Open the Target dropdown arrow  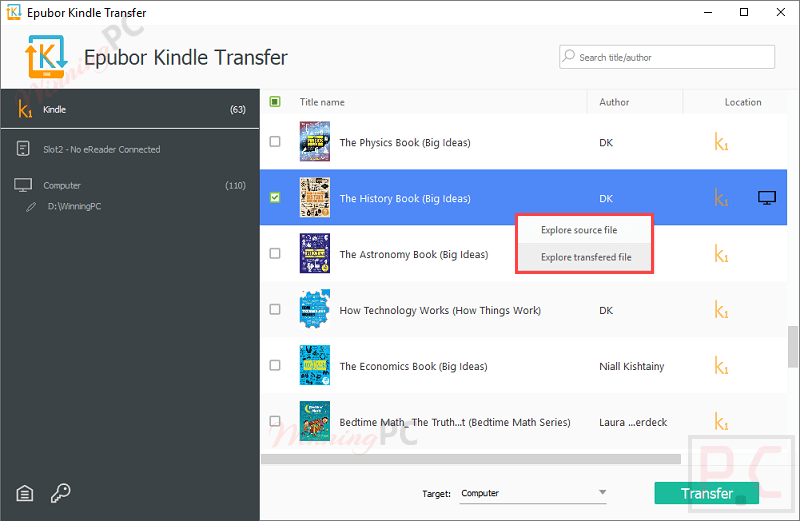pos(603,492)
